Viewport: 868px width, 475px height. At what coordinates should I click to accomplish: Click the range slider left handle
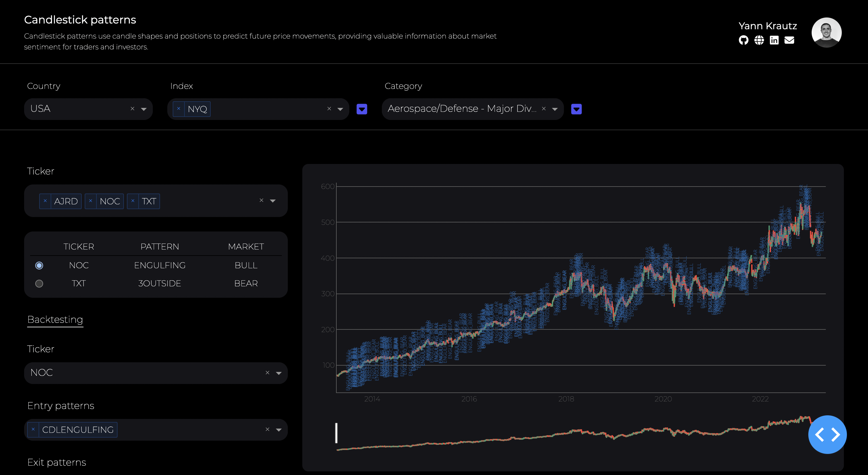tap(336, 433)
